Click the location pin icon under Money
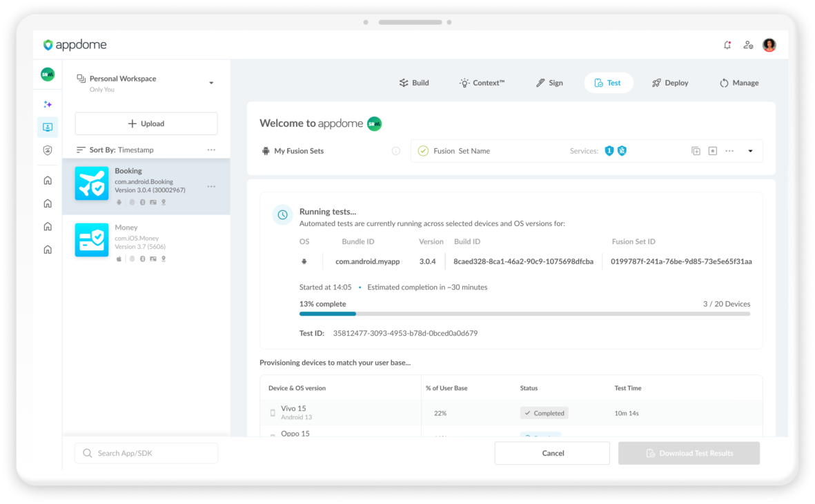Screen dimensions: 815x504 point(164,259)
